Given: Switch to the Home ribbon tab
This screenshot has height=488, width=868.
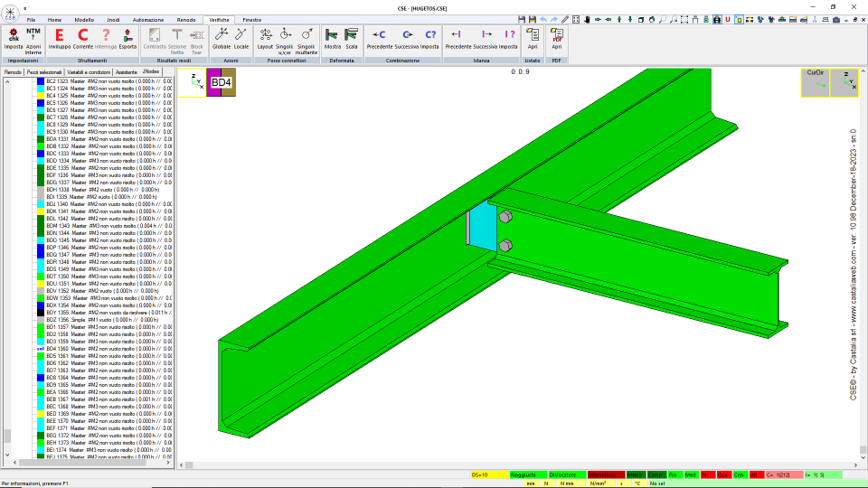Looking at the screenshot, I should click(54, 20).
